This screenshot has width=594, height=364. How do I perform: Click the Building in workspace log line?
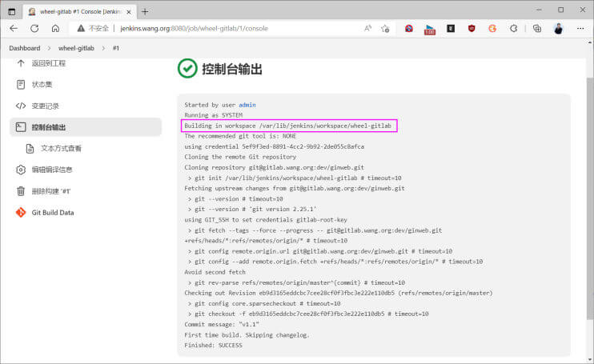pos(288,126)
